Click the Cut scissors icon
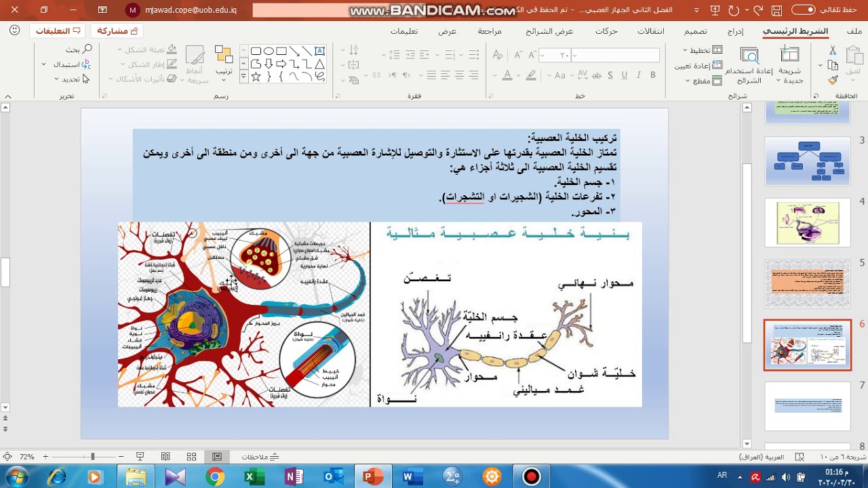 coord(833,52)
